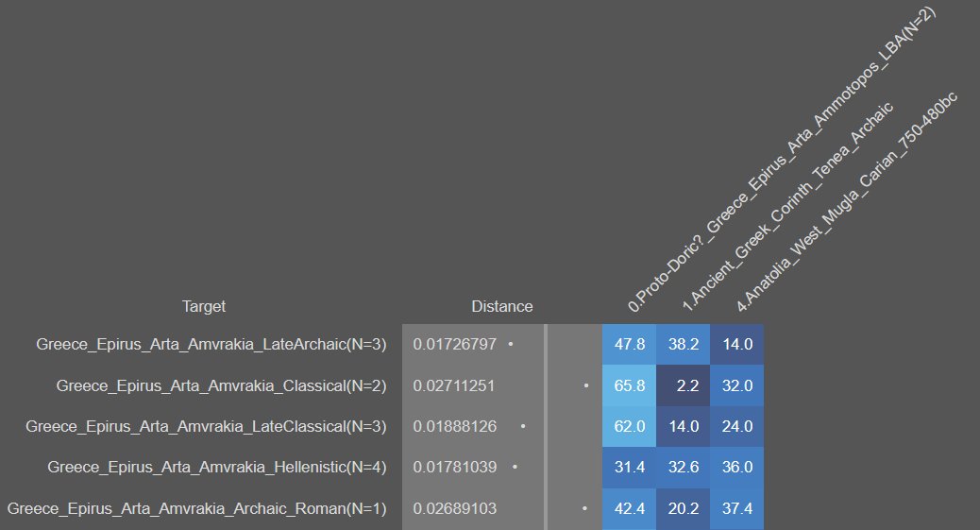
Task: Select the 4.Anatolia_West_Mugla_Carian_750-480bc column header
Action: point(846,202)
